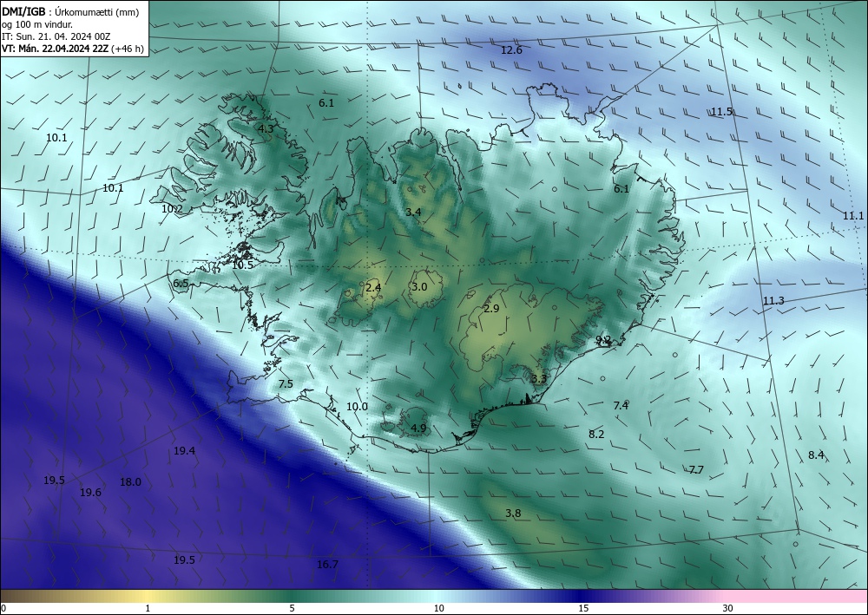Screen dimensions: 868x615
Task: Click the value 18.0 on the map
Action: 130,482
